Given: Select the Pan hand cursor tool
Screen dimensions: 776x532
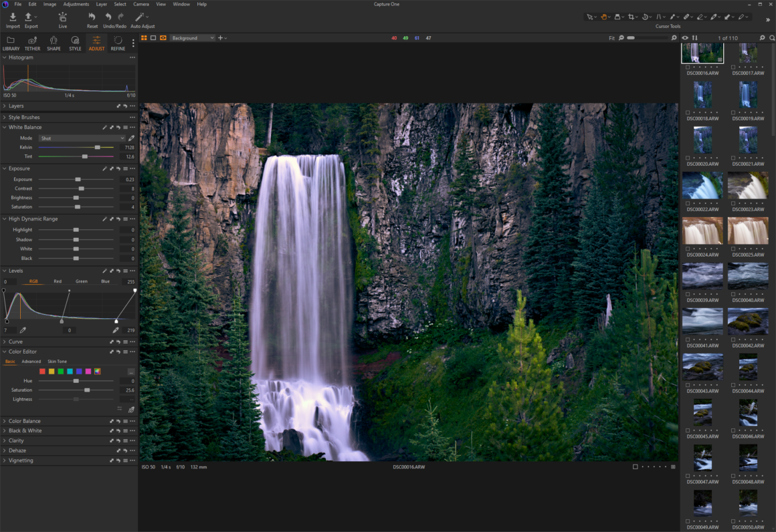Looking at the screenshot, I should coord(604,17).
